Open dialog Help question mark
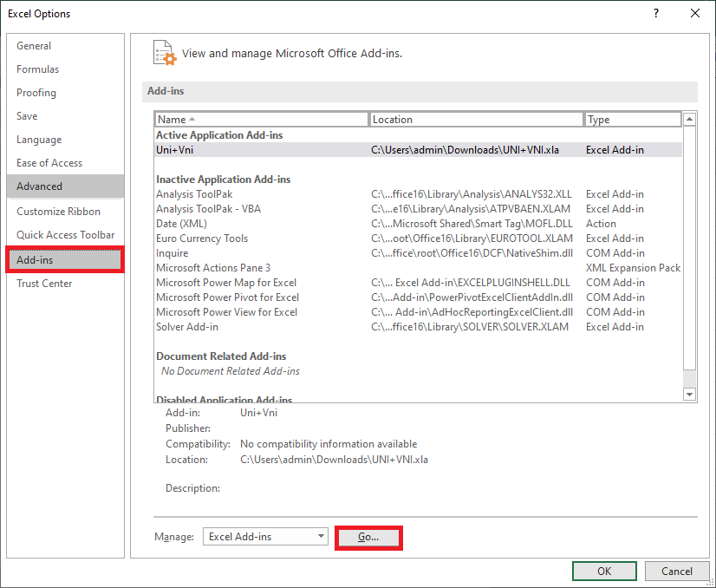This screenshot has height=588, width=716. 656,13
